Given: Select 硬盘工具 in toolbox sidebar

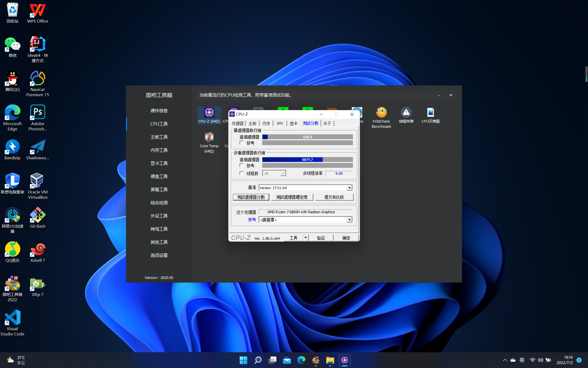Looking at the screenshot, I should coord(159,176).
